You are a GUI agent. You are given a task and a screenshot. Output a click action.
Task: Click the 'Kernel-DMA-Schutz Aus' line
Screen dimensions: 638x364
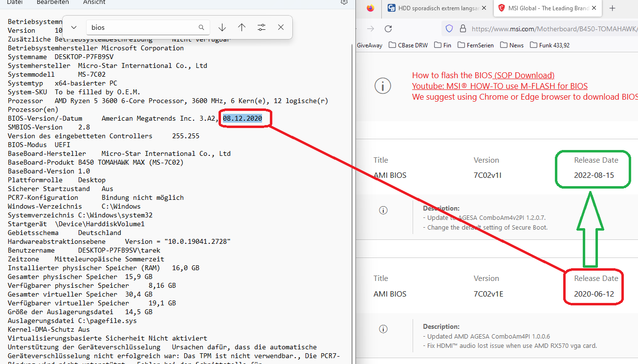49,329
